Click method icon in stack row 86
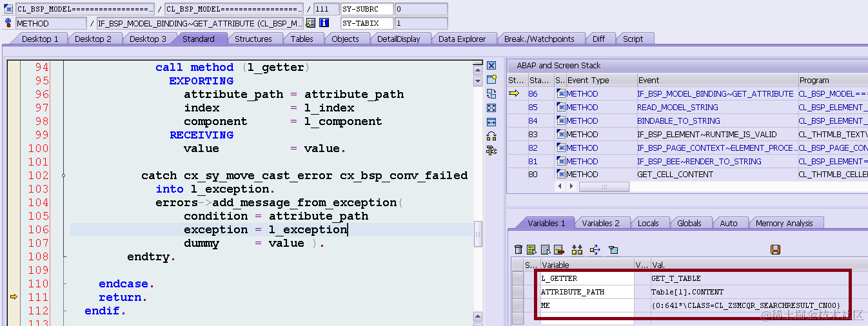868x326 pixels. [561, 93]
